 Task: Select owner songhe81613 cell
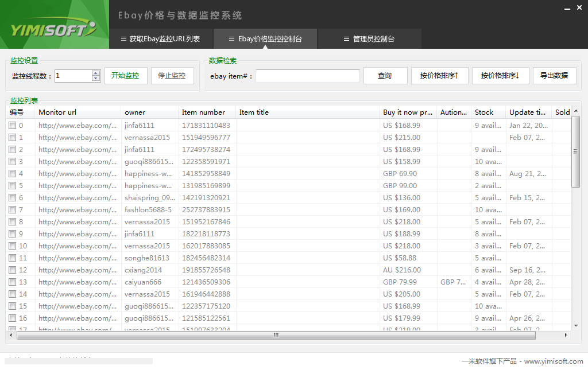[147, 258]
